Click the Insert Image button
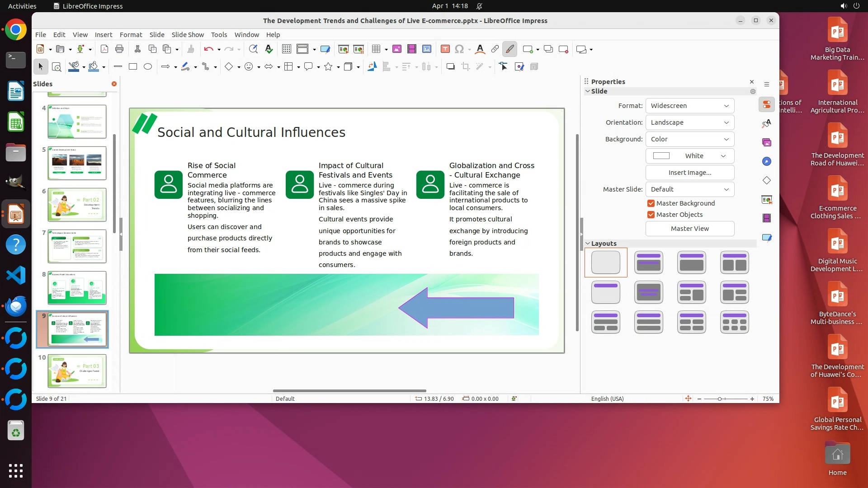Viewport: 868px width, 488px height. [x=689, y=173]
